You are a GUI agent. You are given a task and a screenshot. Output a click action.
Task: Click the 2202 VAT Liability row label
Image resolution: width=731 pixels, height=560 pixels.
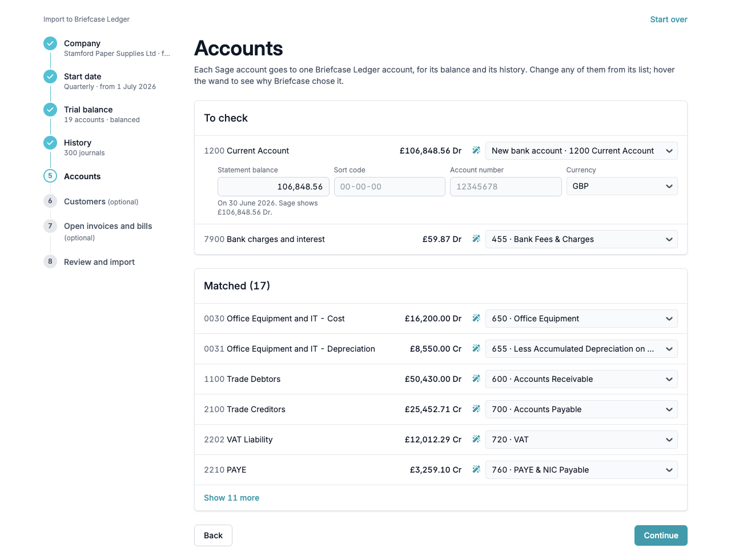(x=238, y=440)
